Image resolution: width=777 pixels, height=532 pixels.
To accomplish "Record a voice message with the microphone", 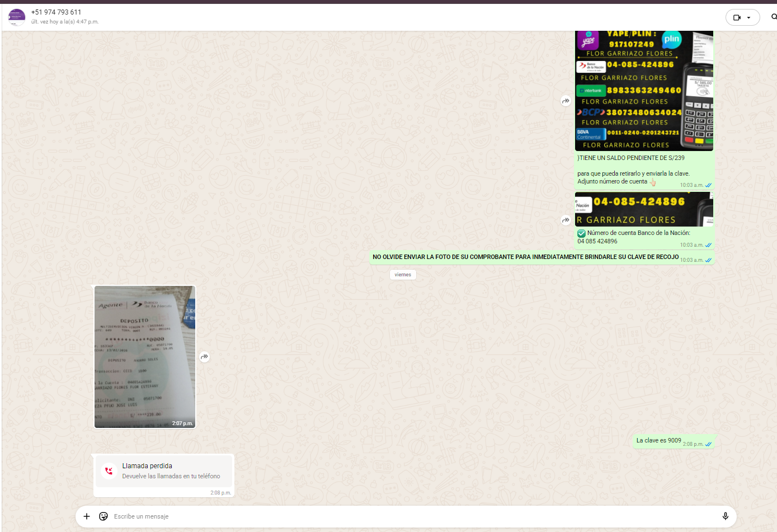I will point(725,516).
